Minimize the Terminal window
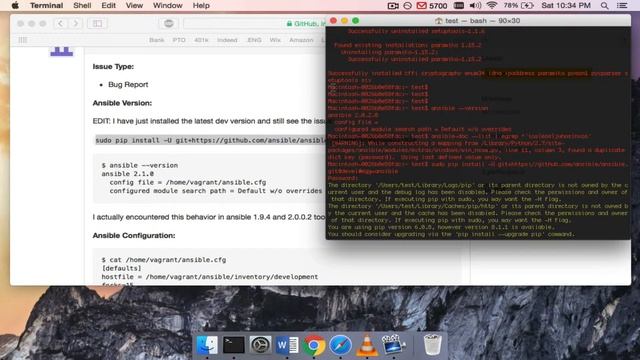The width and height of the screenshot is (640, 360). point(344,21)
